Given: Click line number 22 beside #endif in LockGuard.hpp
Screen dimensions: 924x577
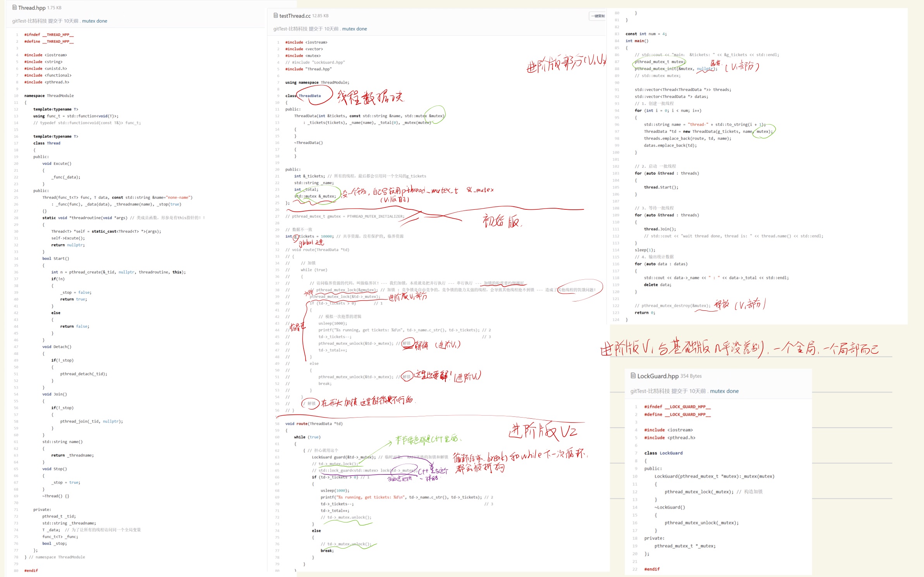Looking at the screenshot, I should pyautogui.click(x=635, y=569).
